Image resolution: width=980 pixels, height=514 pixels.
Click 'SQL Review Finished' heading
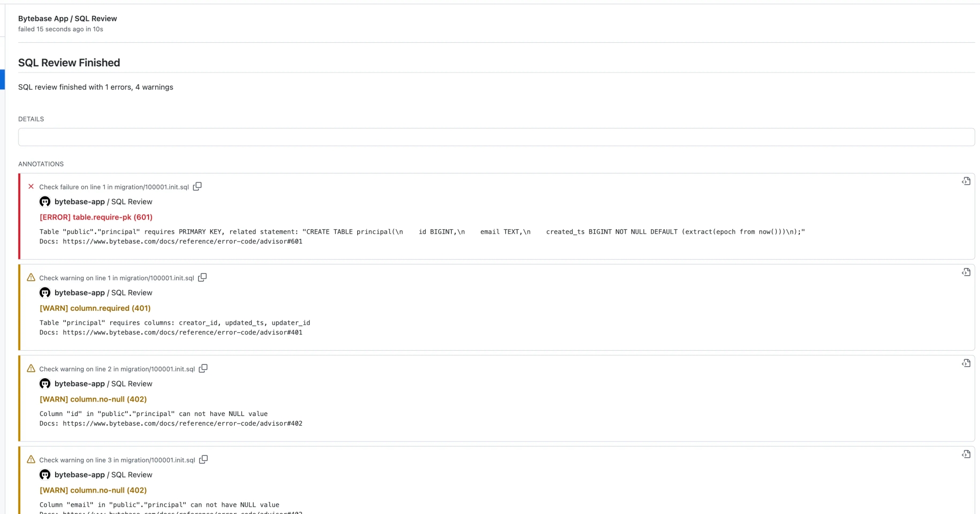69,62
